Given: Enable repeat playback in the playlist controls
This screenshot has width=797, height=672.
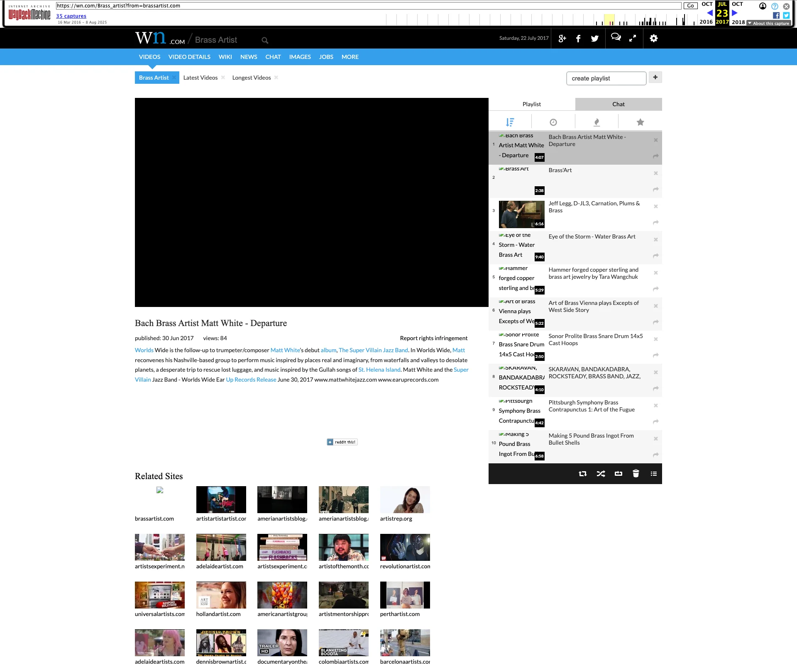Looking at the screenshot, I should point(583,473).
